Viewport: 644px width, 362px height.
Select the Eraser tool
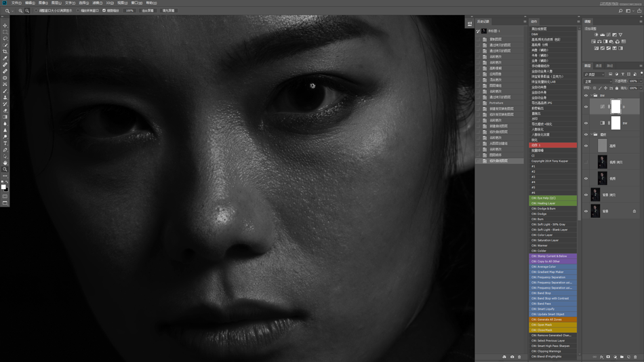5,110
